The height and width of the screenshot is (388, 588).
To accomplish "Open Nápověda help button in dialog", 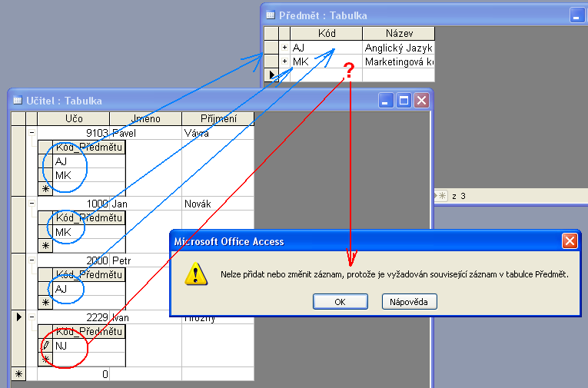I will tap(409, 302).
